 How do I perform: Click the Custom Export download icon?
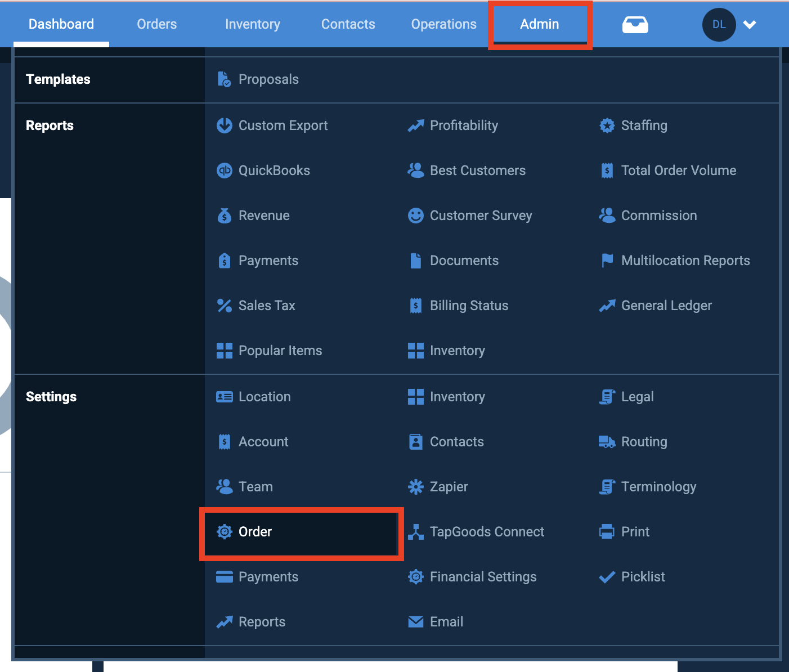tap(225, 126)
